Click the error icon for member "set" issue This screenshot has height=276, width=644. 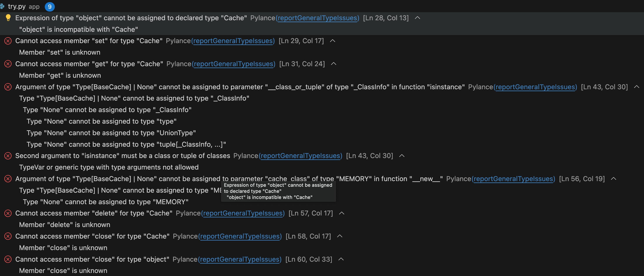pyautogui.click(x=8, y=41)
